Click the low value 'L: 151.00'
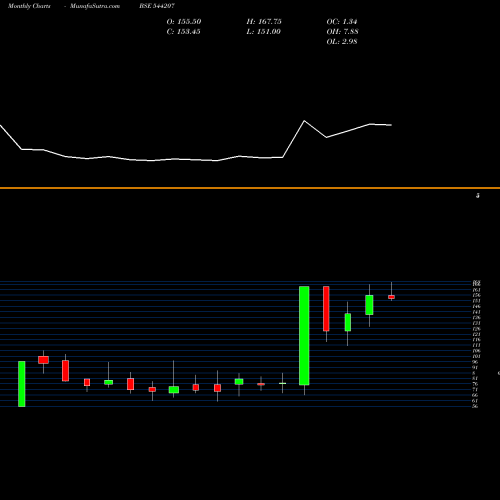 (264, 32)
